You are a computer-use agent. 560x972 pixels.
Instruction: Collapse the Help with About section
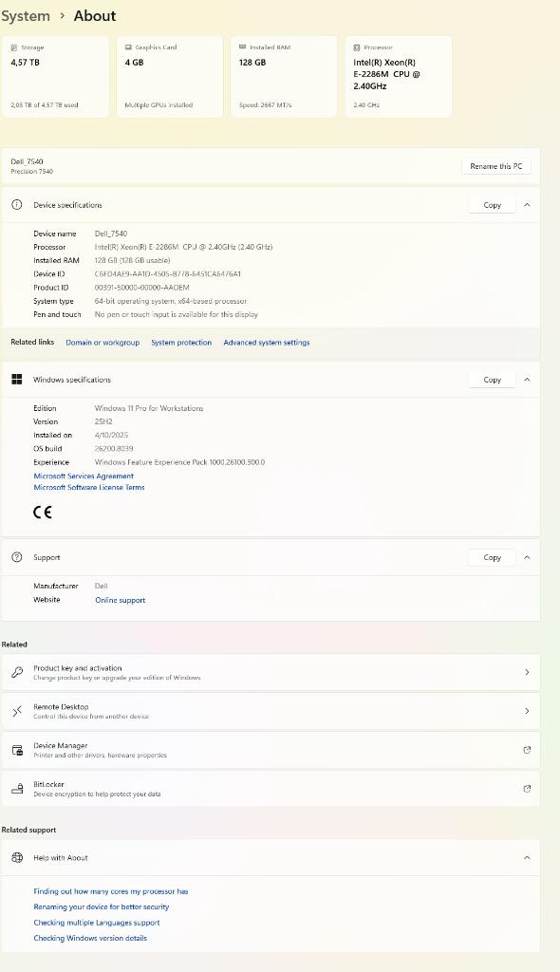point(527,858)
